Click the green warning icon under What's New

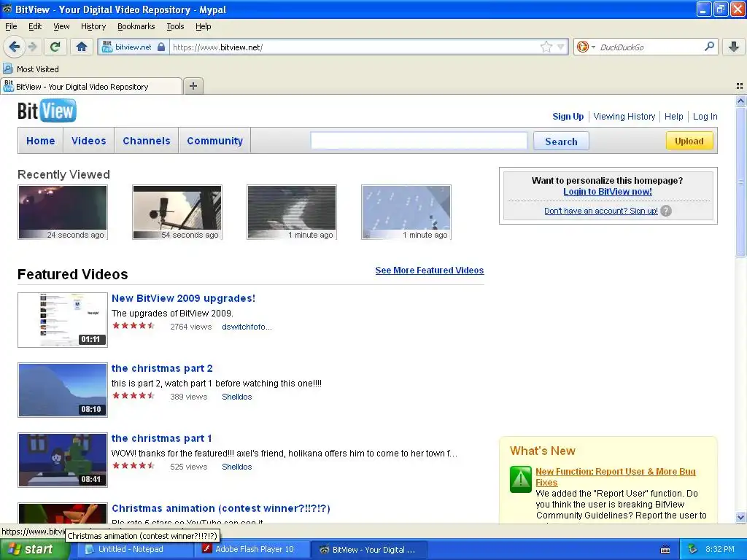[x=520, y=479]
